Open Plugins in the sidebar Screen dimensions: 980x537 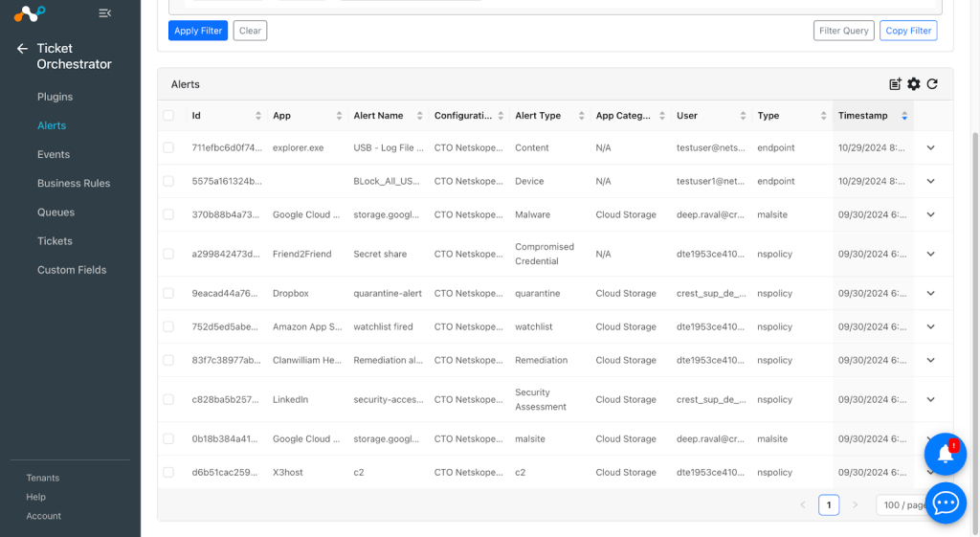click(55, 97)
